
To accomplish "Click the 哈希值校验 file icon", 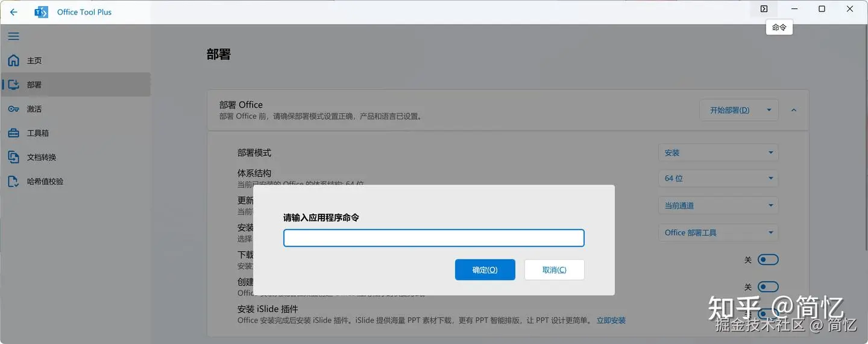I will click(13, 181).
